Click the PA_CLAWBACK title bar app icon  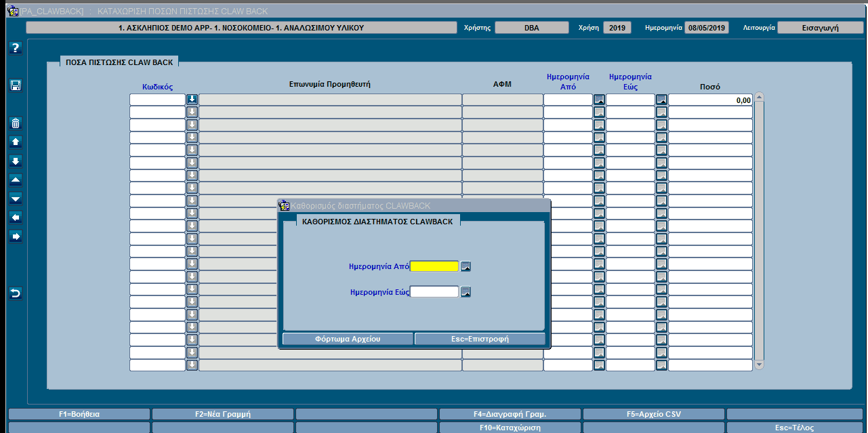(x=12, y=11)
